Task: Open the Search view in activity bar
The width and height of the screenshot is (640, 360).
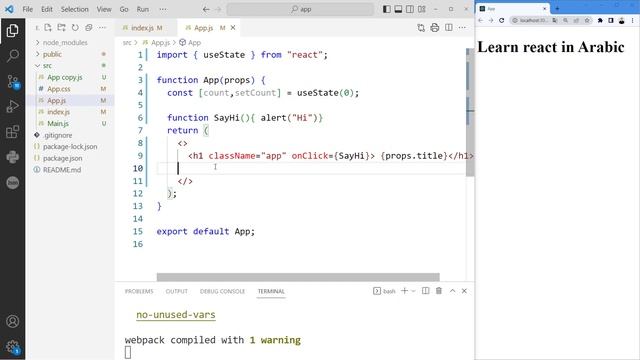Action: point(12,56)
